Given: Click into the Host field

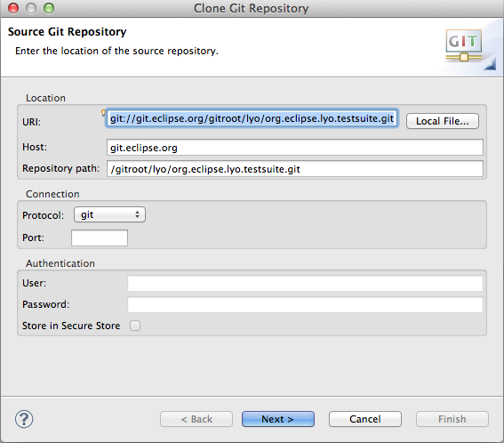Looking at the screenshot, I should 295,148.
